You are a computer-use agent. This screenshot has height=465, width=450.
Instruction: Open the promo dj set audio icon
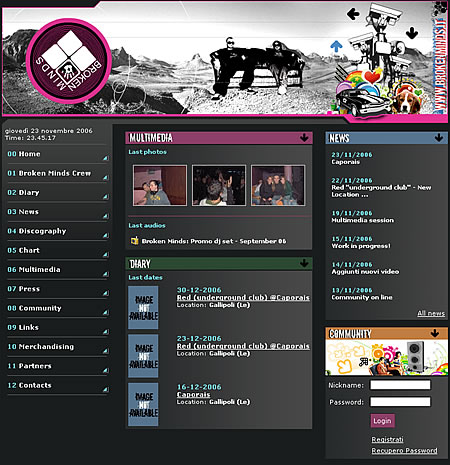coord(134,240)
